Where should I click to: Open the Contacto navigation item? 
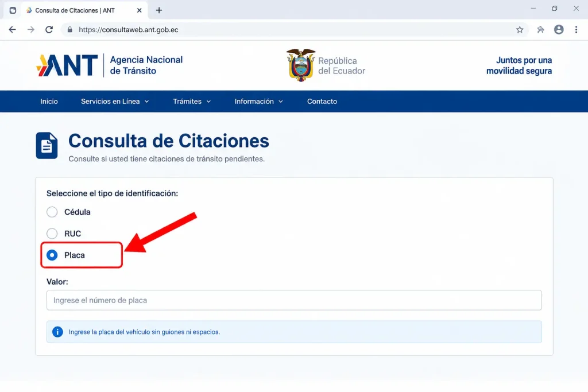pyautogui.click(x=322, y=101)
